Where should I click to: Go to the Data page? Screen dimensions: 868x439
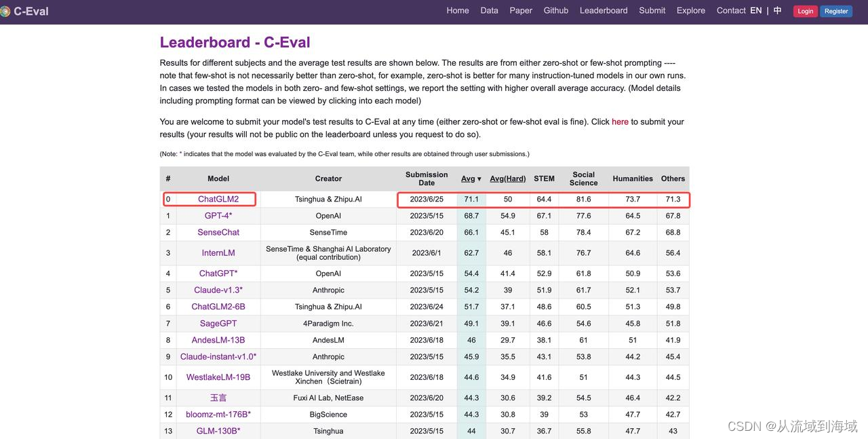click(489, 10)
